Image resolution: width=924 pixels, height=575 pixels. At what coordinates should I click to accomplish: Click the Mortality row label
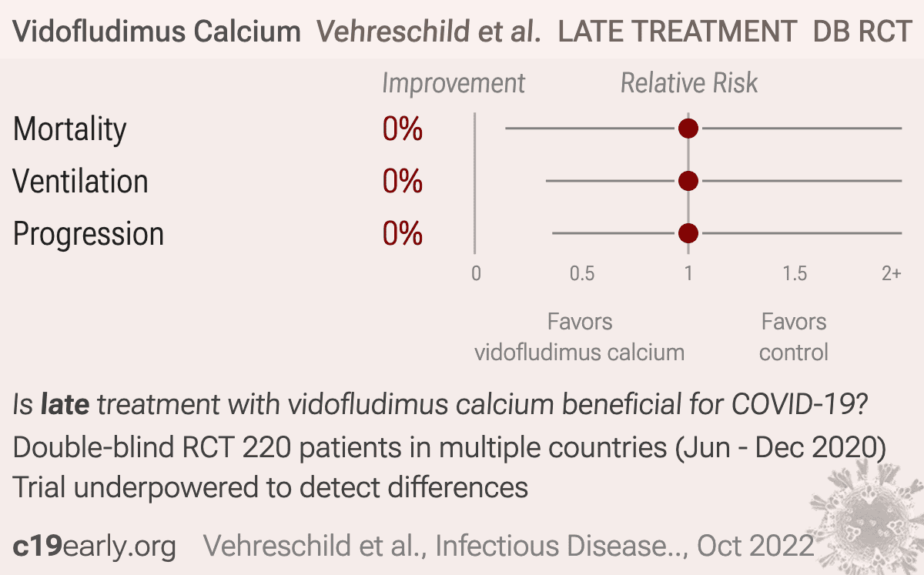70,129
